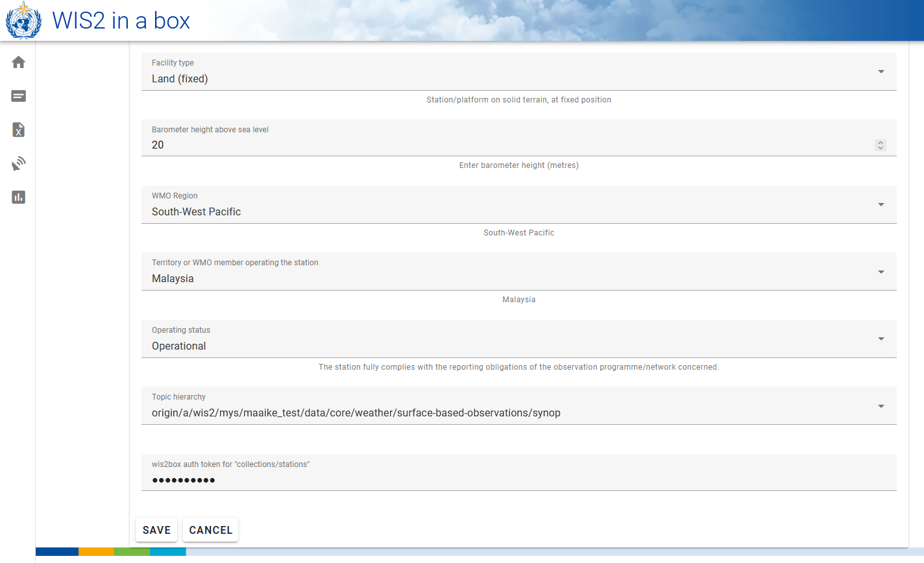Click the synop topic hierarchy value

356,413
